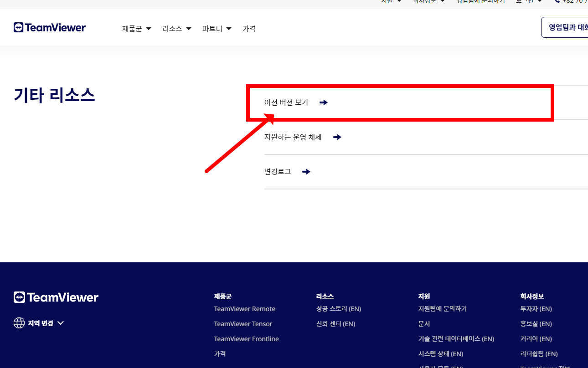This screenshot has height=368, width=588.
Task: Expand the 리소스 dropdown in the navigation
Action: 176,28
